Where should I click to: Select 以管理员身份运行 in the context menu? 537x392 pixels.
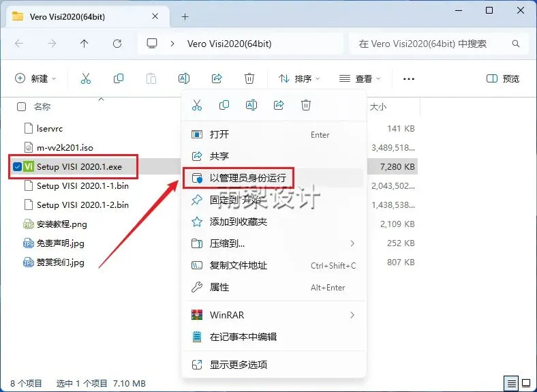(274, 178)
